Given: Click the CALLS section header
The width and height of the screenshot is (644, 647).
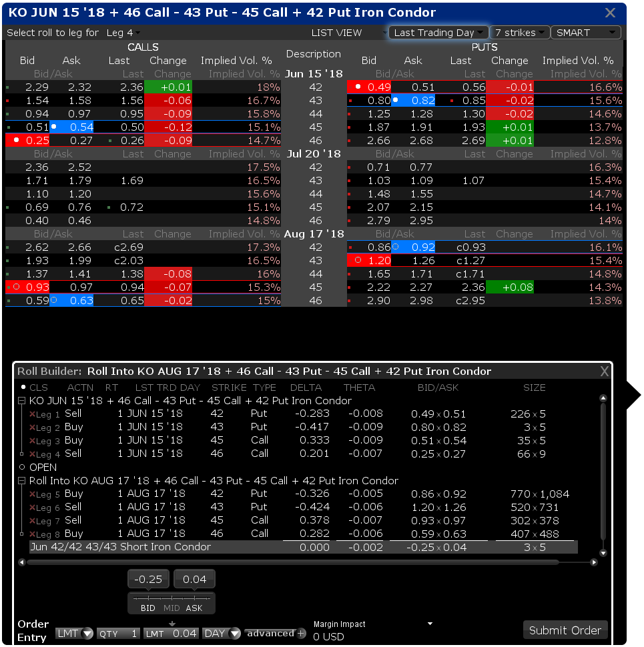Looking at the screenshot, I should pos(143,47).
